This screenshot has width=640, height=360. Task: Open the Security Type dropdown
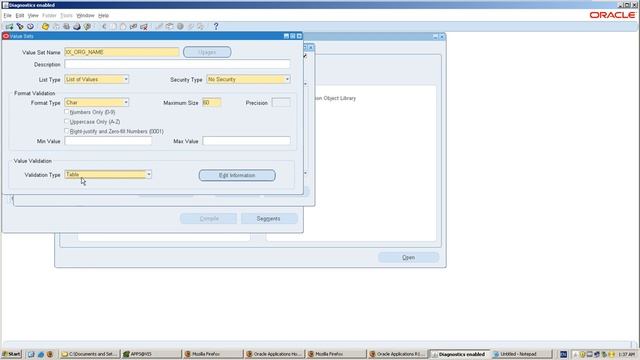tap(287, 79)
